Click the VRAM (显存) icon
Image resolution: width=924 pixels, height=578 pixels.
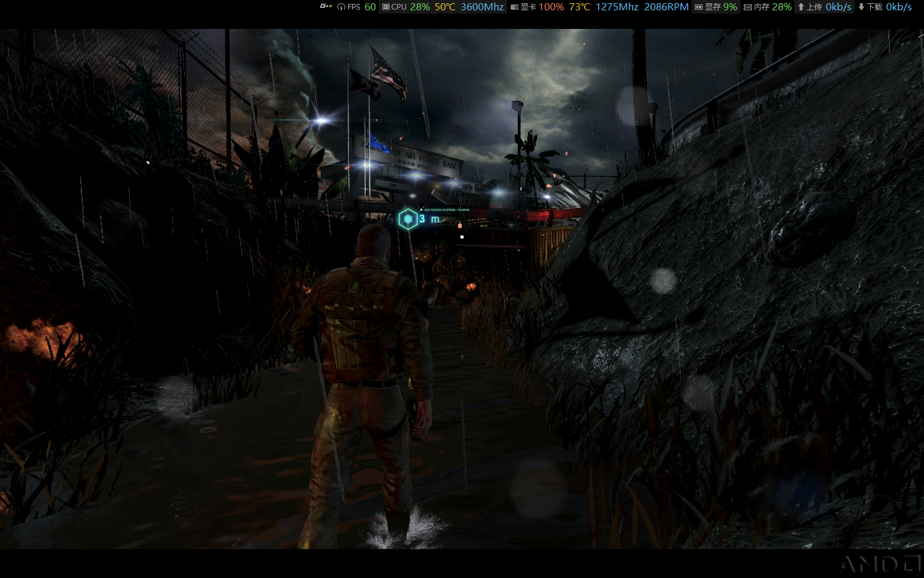[x=699, y=7]
